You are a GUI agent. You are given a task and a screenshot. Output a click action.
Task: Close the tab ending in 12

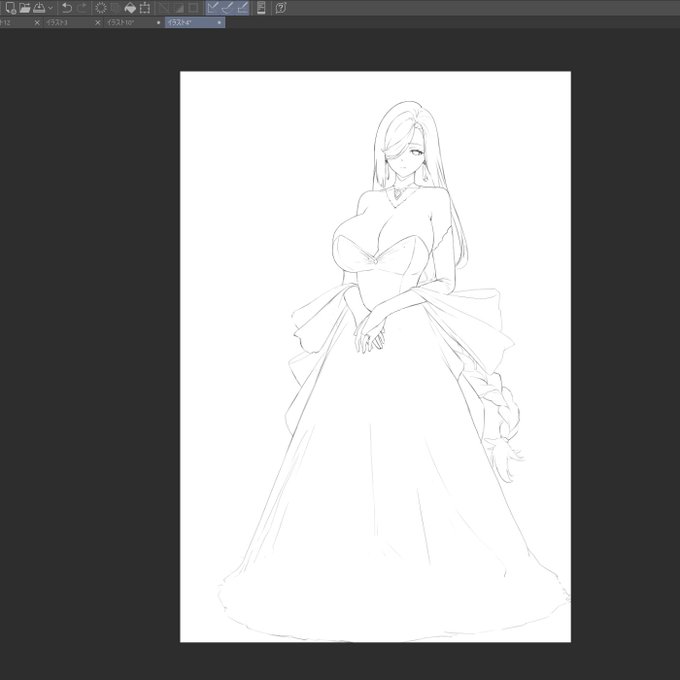click(x=37, y=22)
